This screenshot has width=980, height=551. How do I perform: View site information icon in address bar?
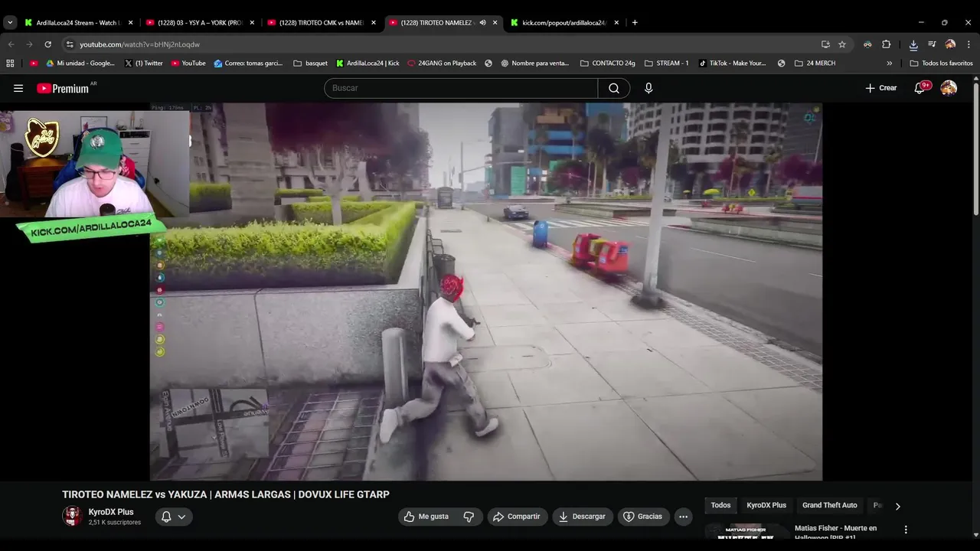click(70, 44)
